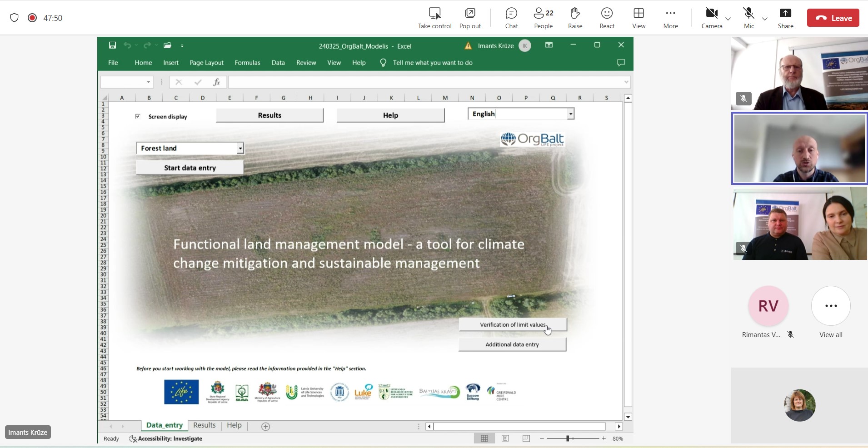
Task: Open the Page Layout ribbon tab
Action: point(207,63)
